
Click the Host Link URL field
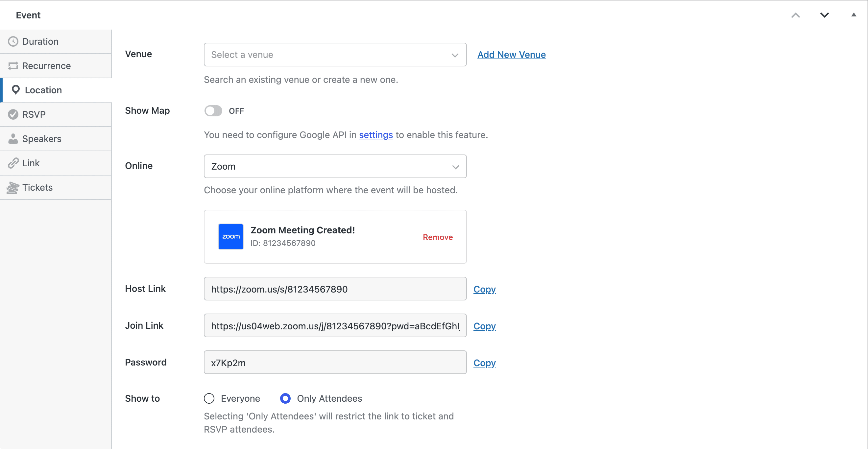pyautogui.click(x=335, y=289)
